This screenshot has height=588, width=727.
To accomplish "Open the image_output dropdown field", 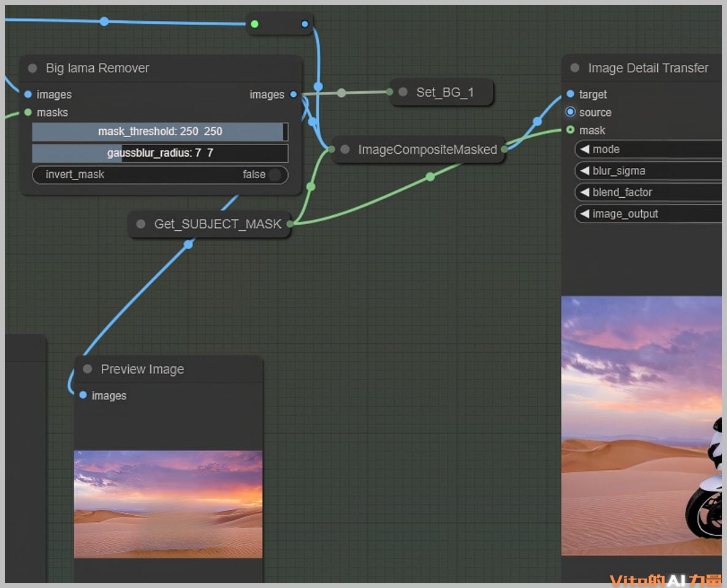I will 649,214.
